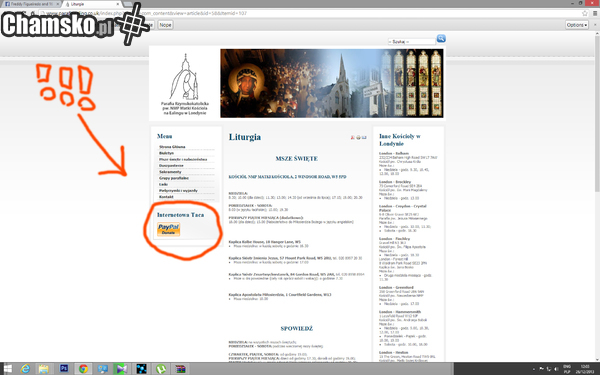Click the church logo at page top
This screenshot has width=600, height=375.
[185, 83]
